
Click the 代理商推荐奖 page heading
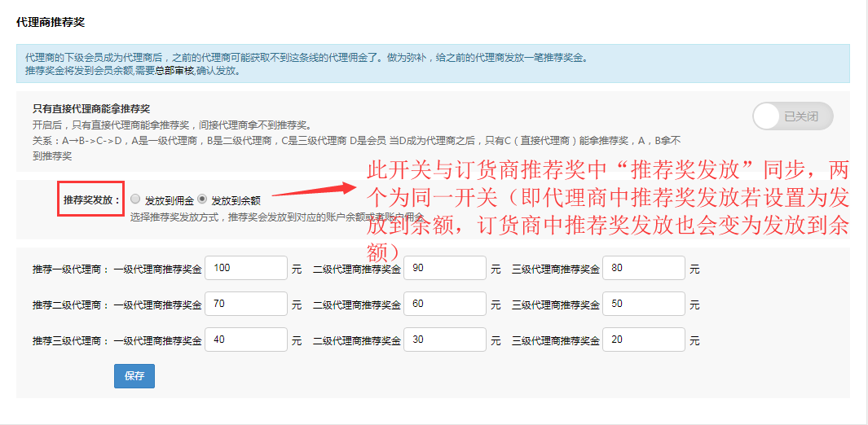tap(51, 21)
